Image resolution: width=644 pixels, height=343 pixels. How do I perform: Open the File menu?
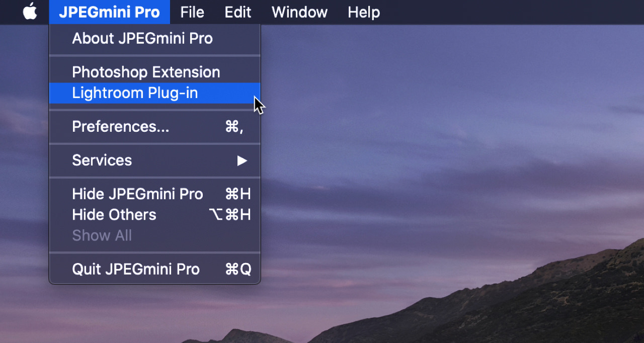[x=192, y=12]
